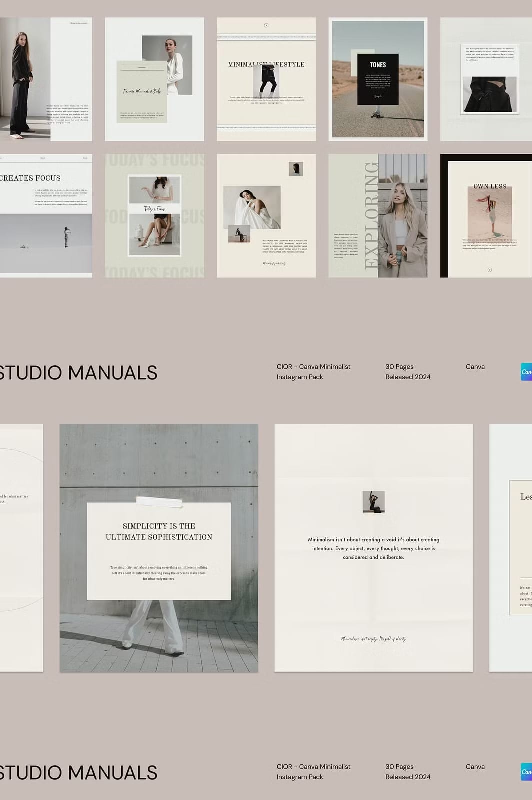The image size is (532, 800).
Task: Click the lower 30 Pages Released 2024 text
Action: [407, 772]
